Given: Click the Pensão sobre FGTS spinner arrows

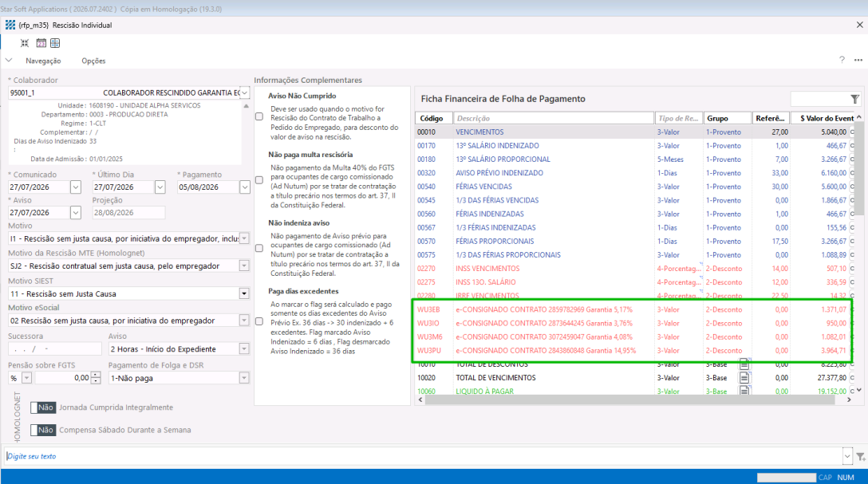Looking at the screenshot, I should (x=96, y=378).
